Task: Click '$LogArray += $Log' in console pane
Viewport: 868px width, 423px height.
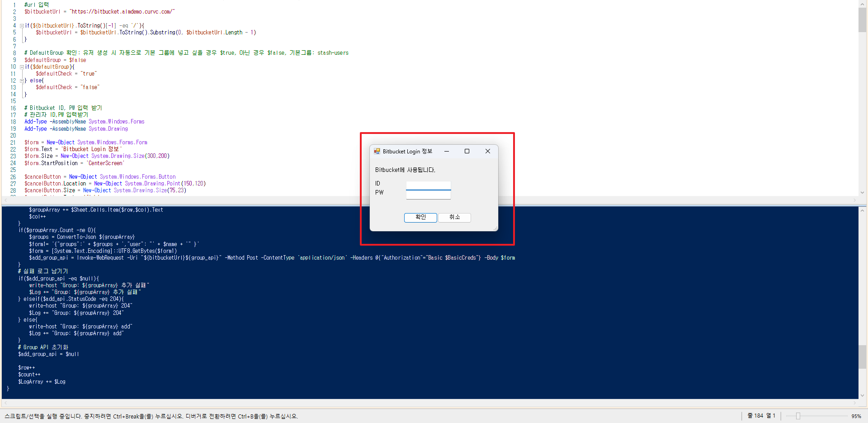Action: (x=42, y=382)
